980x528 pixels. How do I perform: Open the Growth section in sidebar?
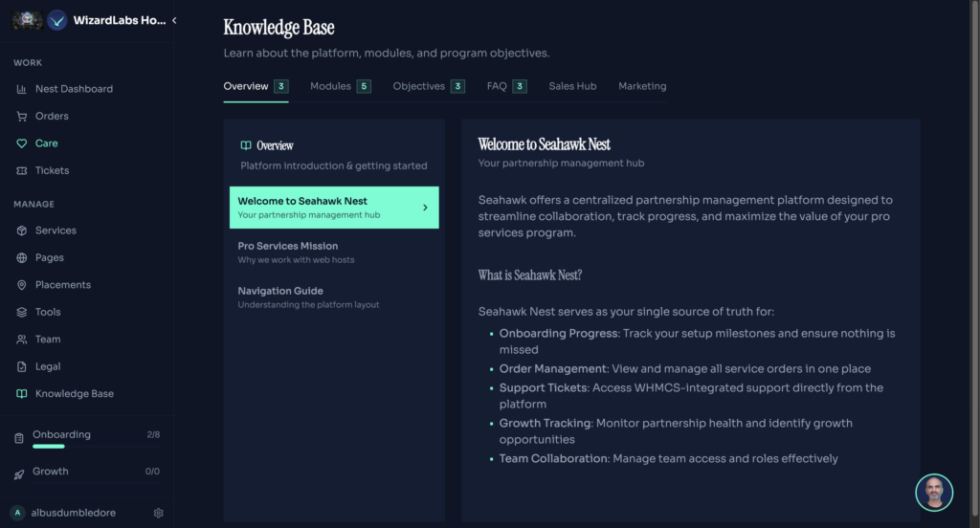[x=51, y=472]
